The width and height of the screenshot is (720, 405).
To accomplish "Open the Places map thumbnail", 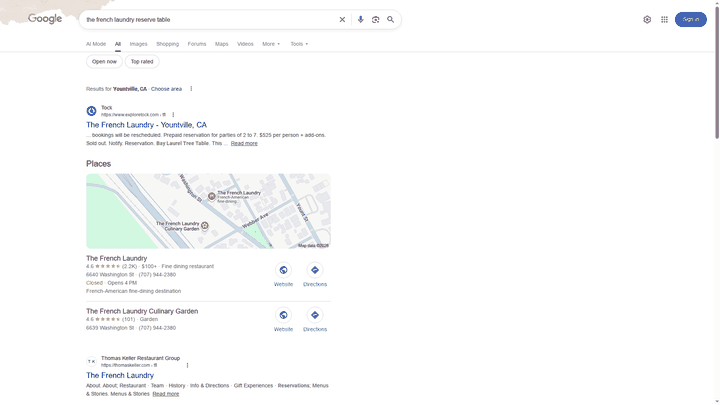I will pos(208,211).
